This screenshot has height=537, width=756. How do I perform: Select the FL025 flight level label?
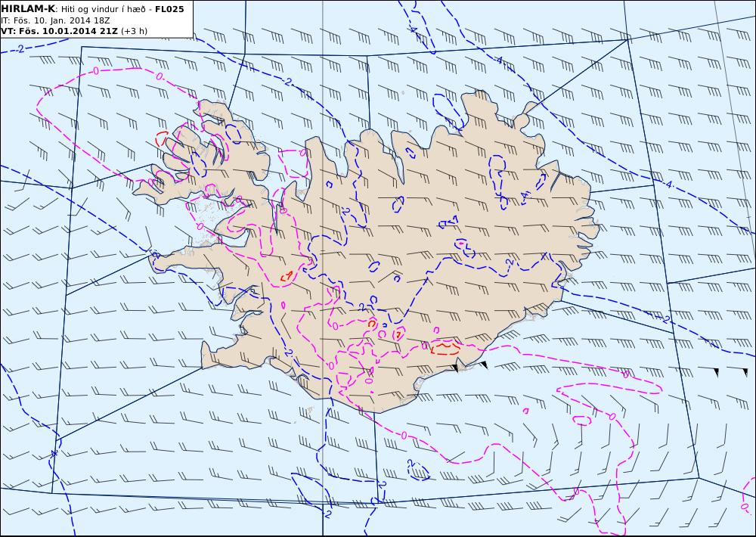(169, 9)
